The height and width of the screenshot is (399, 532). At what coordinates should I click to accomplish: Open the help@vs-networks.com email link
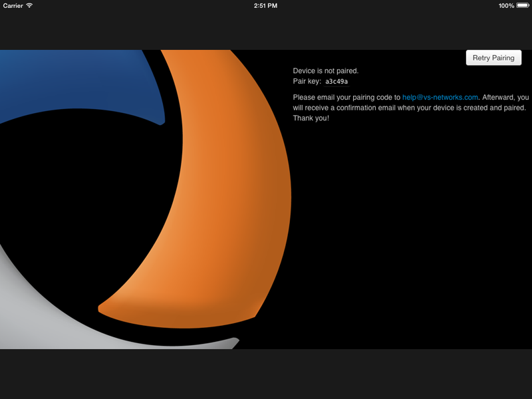click(440, 97)
